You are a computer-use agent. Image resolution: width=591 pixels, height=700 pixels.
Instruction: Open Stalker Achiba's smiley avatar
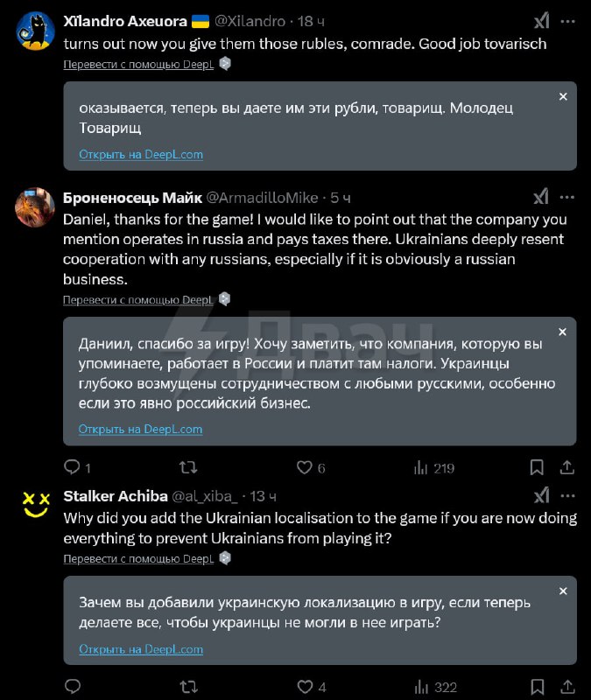click(x=36, y=505)
